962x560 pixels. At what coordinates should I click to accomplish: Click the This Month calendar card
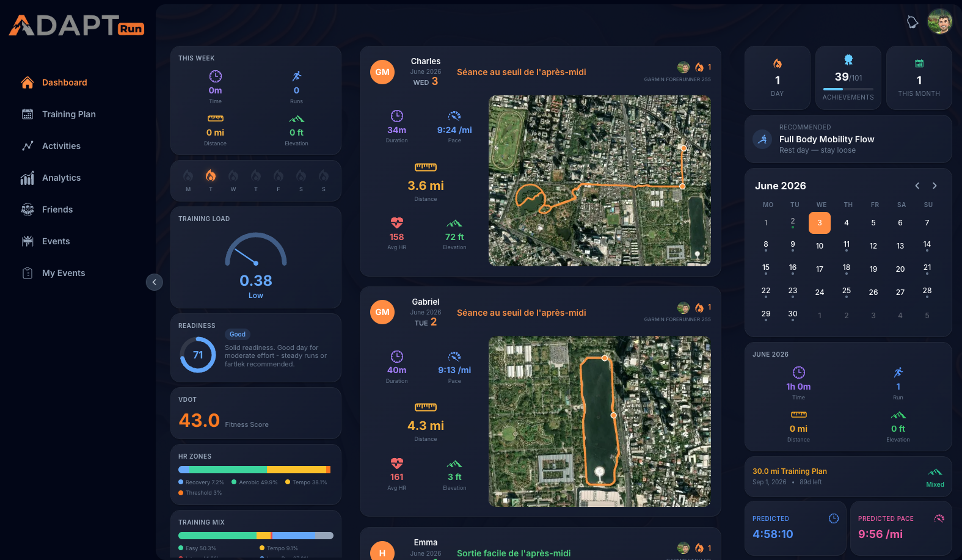[919, 78]
